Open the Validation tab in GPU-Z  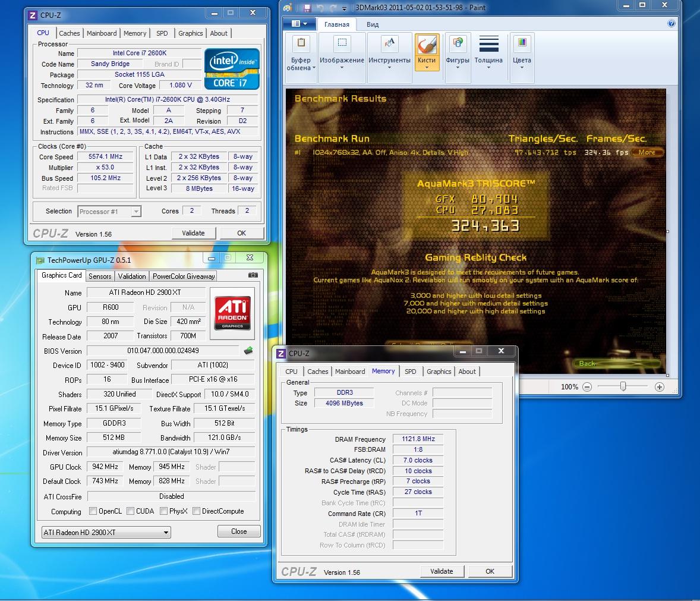pyautogui.click(x=132, y=276)
